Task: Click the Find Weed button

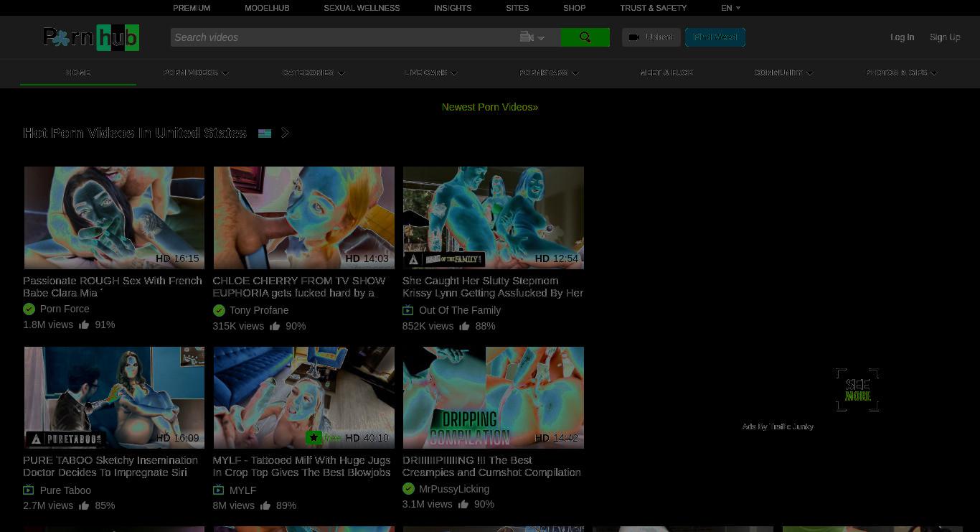Action: [x=715, y=37]
